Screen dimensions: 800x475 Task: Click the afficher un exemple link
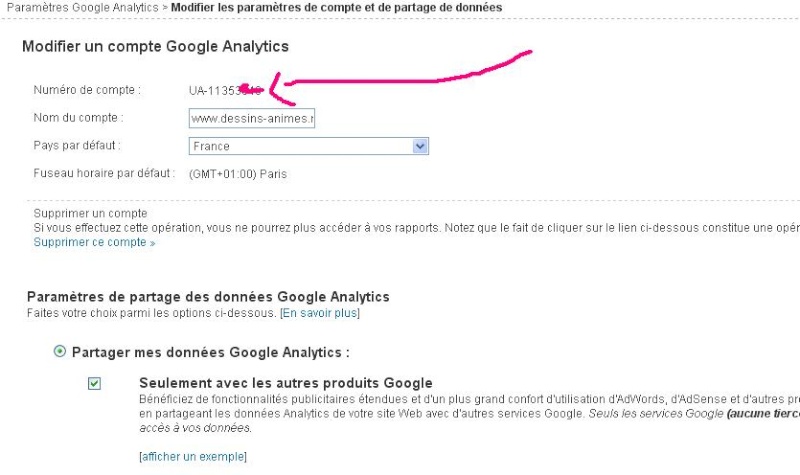pos(193,457)
